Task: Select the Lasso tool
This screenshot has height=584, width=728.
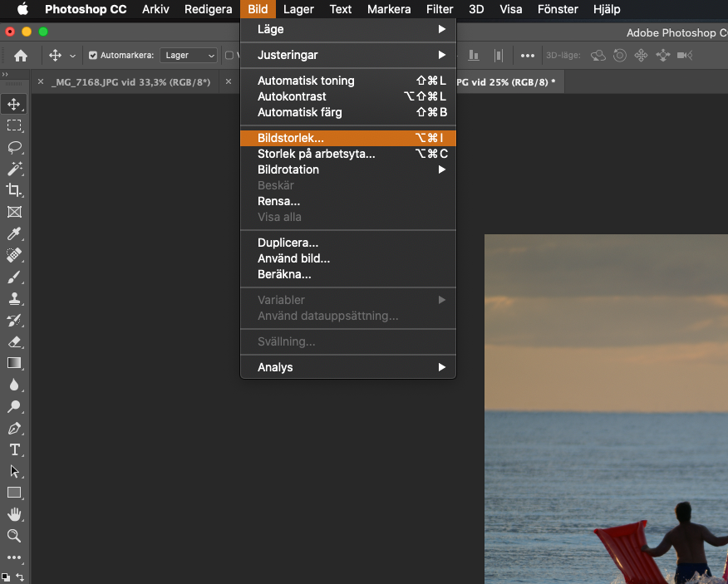Action: [14, 147]
